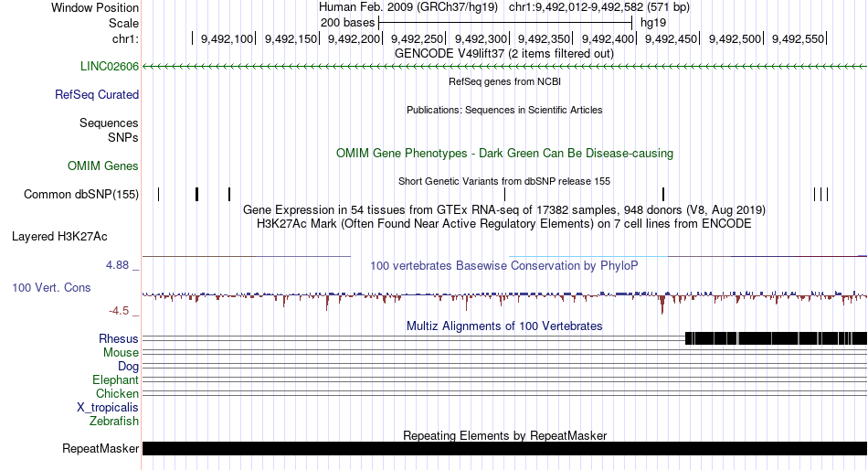
Task: Click the RepeatMasker black repeat element bar
Action: (504, 448)
